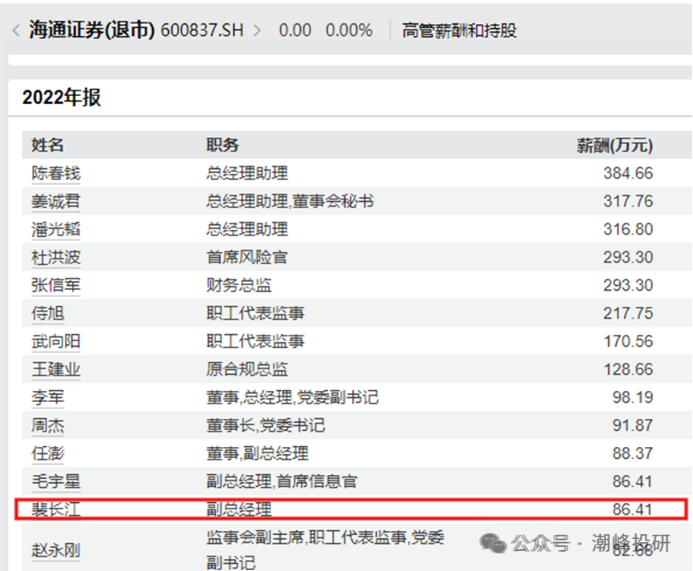Click the position 董事,副总经理
The image size is (693, 571).
pos(257,453)
